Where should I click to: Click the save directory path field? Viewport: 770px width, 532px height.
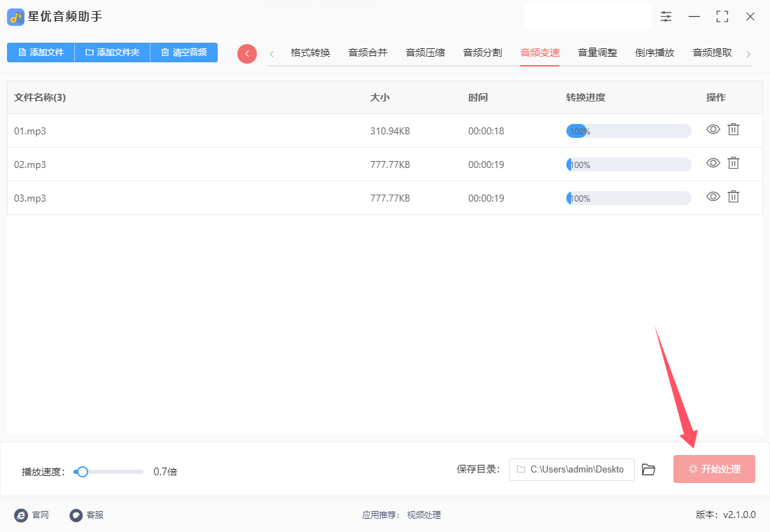[x=572, y=470]
